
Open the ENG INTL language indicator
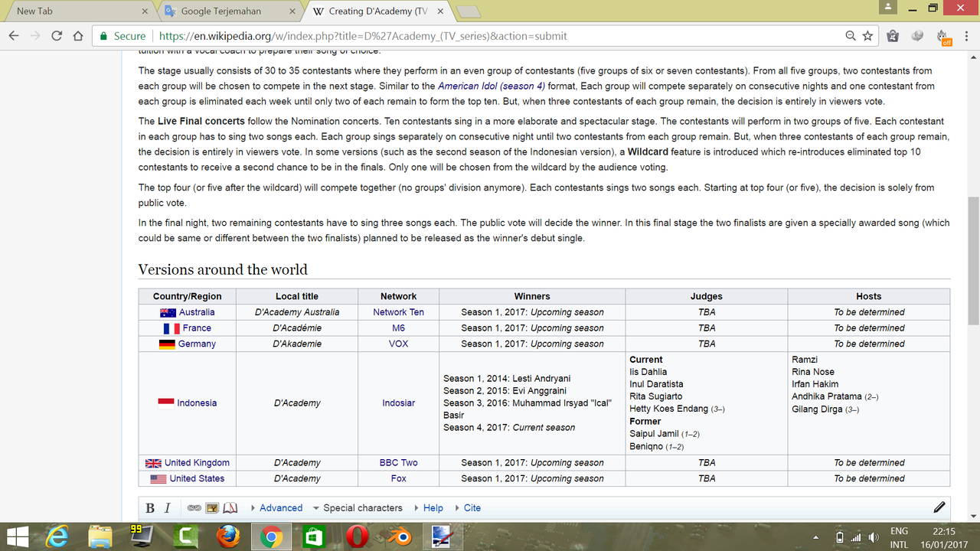click(x=900, y=536)
